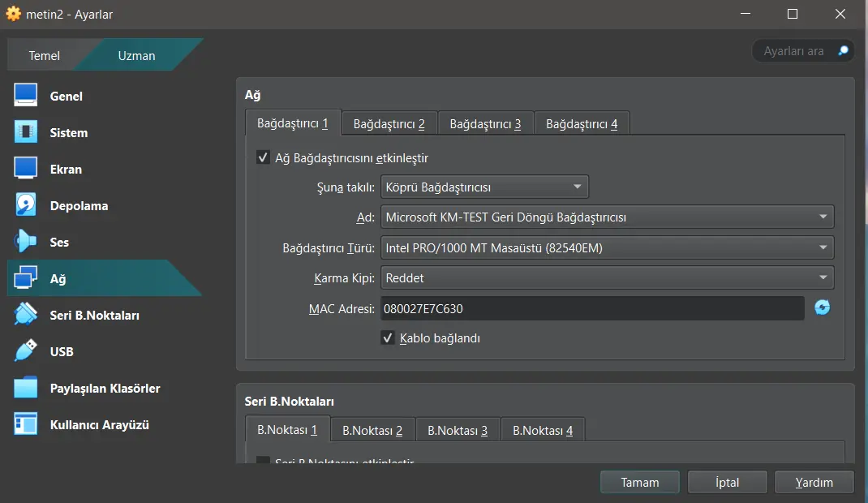Toggle the Ağ Bağdaştırıcısını etkinleştir checkbox
The height and width of the screenshot is (503, 868).
[x=263, y=158]
